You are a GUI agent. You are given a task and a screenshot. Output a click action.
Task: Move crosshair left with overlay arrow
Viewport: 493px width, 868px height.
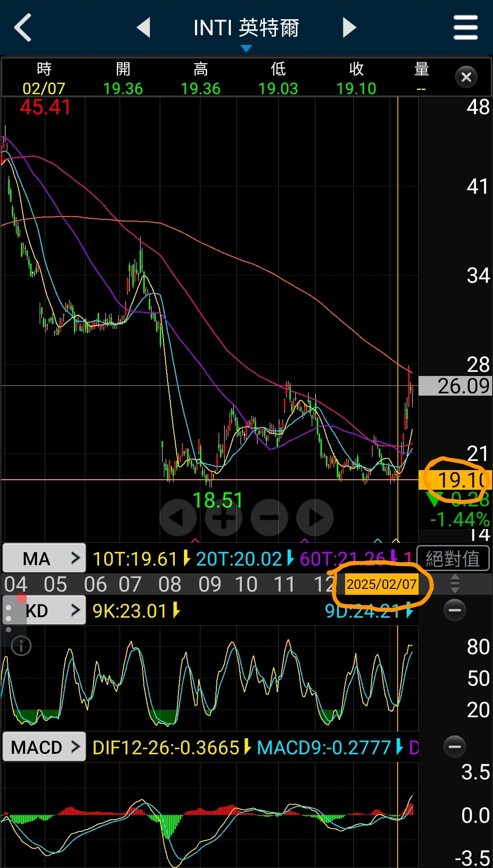point(178,518)
